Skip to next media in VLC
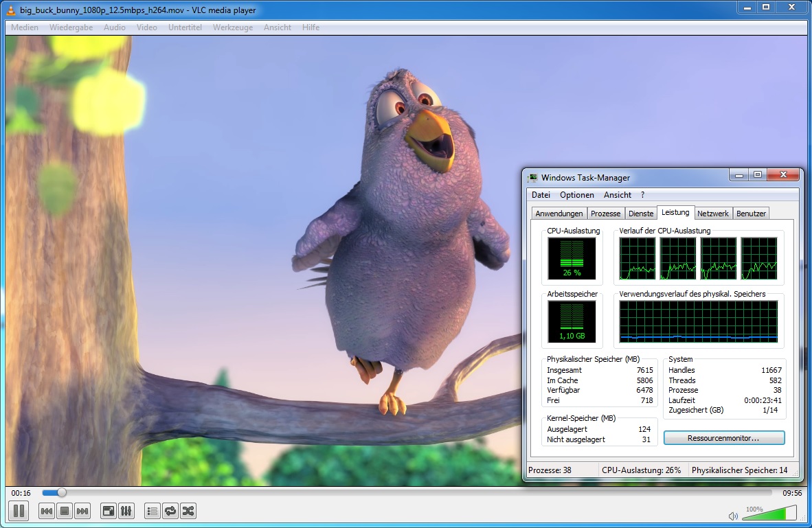This screenshot has width=812, height=528. 82,512
